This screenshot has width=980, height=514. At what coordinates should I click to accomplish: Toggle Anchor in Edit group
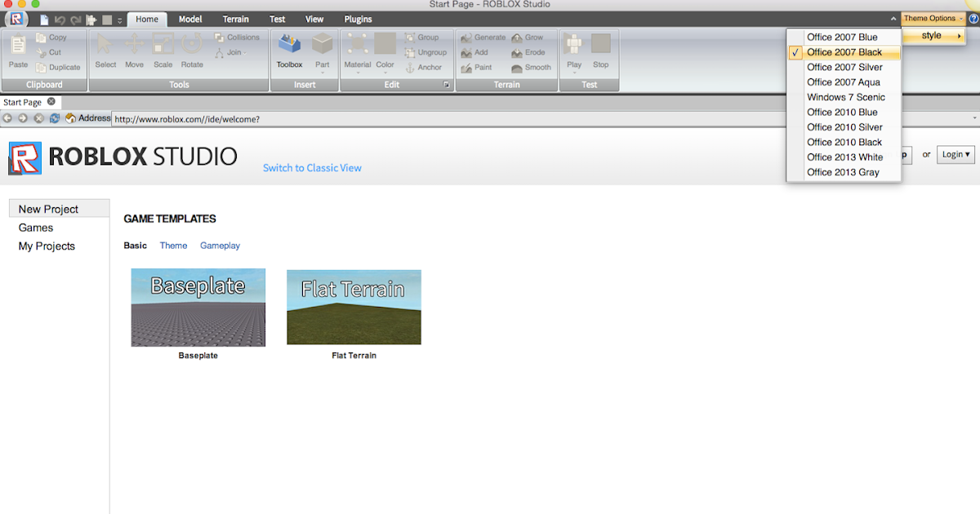424,68
